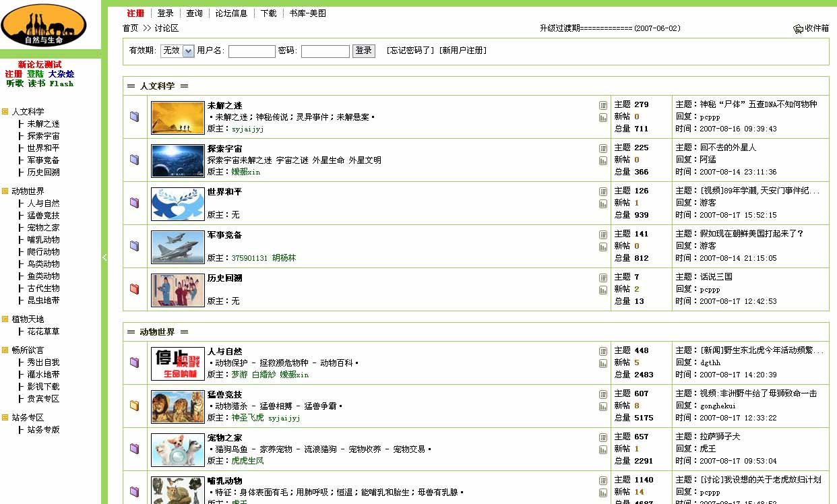Open the list icon in 历史回溯 row

coord(603,278)
